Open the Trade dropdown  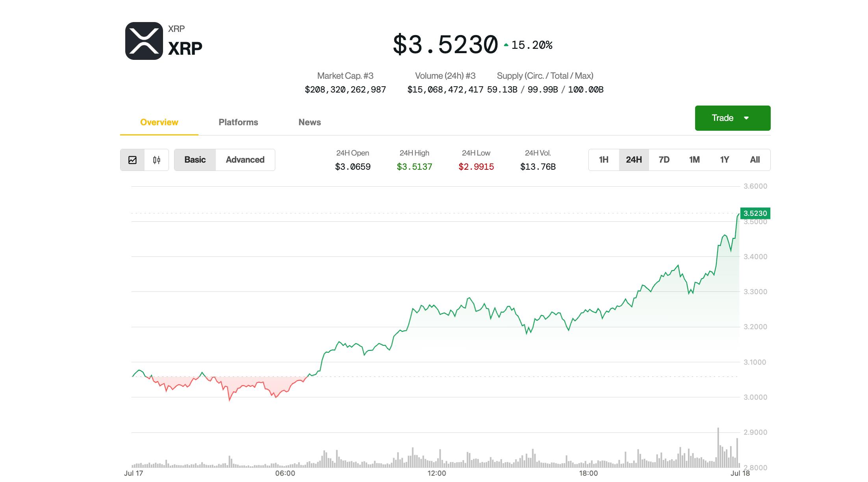[732, 118]
